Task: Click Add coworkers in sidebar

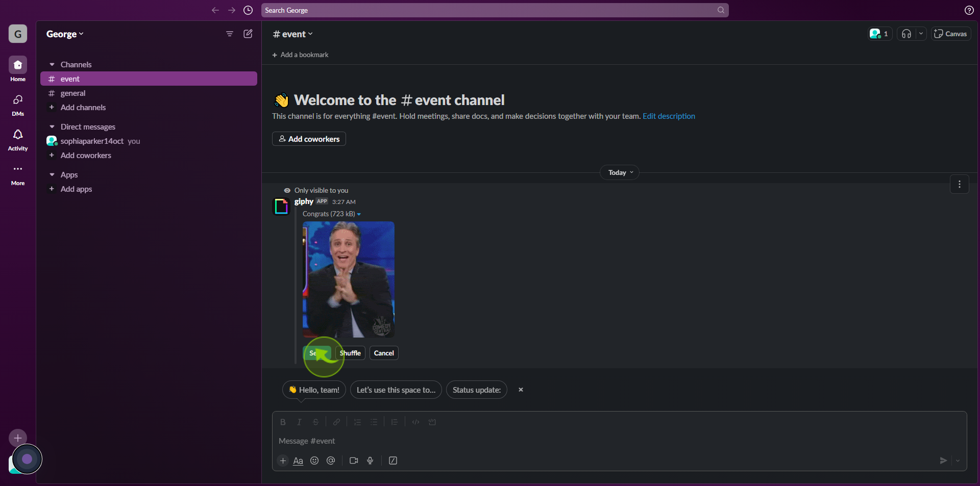Action: point(149,155)
